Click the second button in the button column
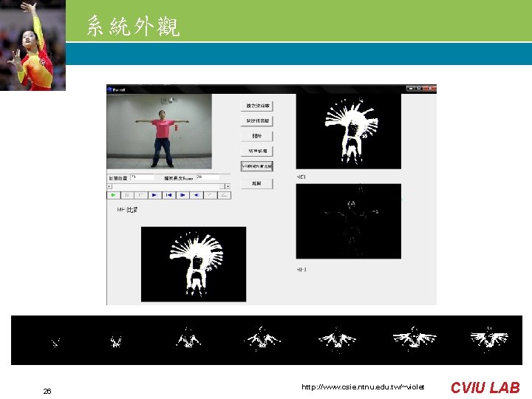The height and width of the screenshot is (399, 532). point(257,120)
